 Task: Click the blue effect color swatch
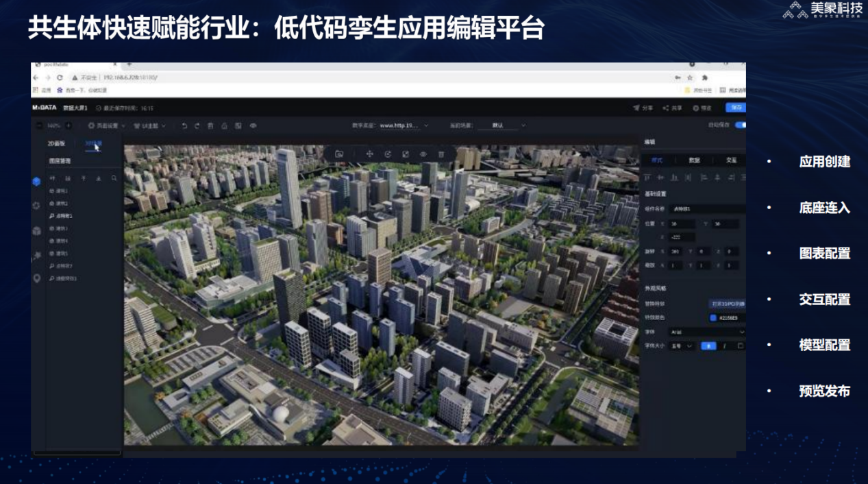coord(713,318)
